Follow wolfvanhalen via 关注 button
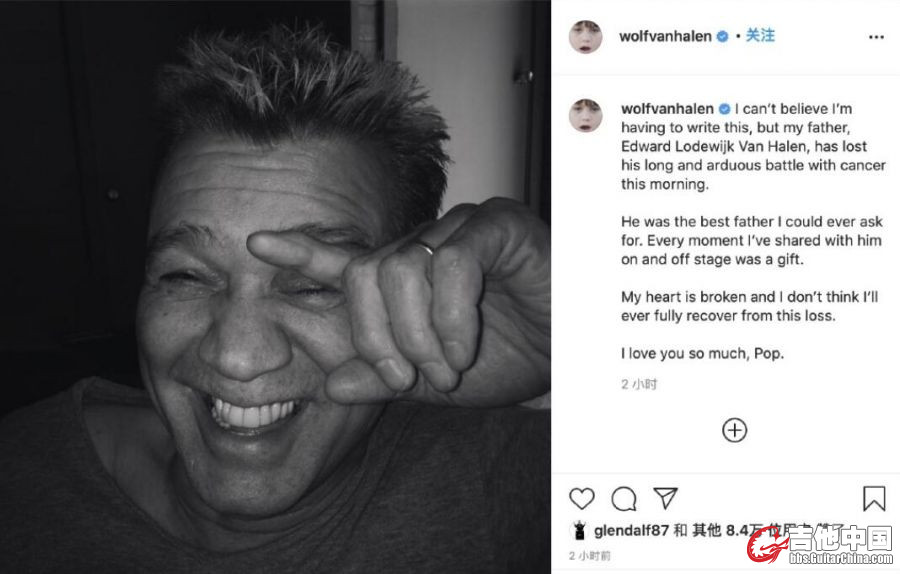The height and width of the screenshot is (574, 900). [760, 36]
